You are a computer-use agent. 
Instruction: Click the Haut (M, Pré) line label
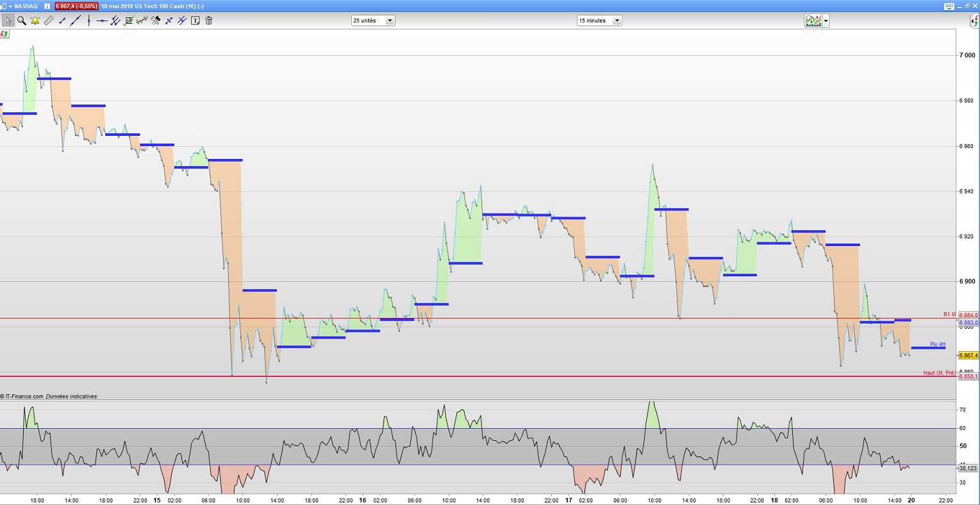pos(939,373)
